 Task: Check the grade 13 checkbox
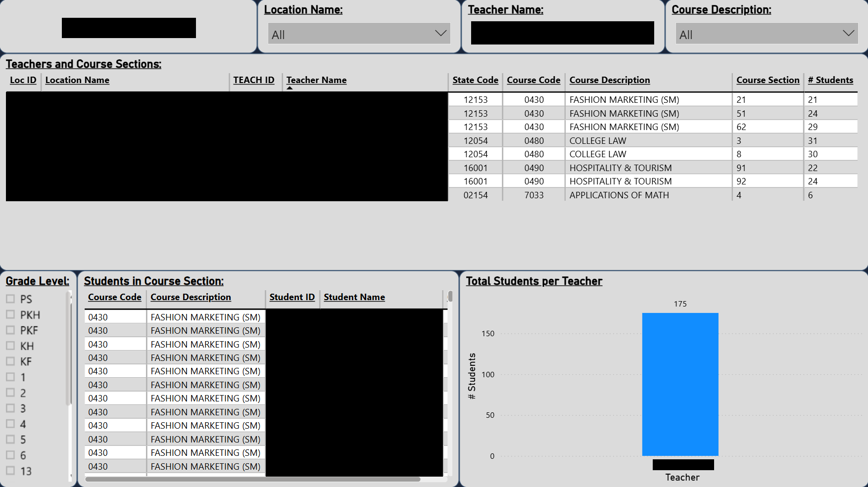click(10, 471)
